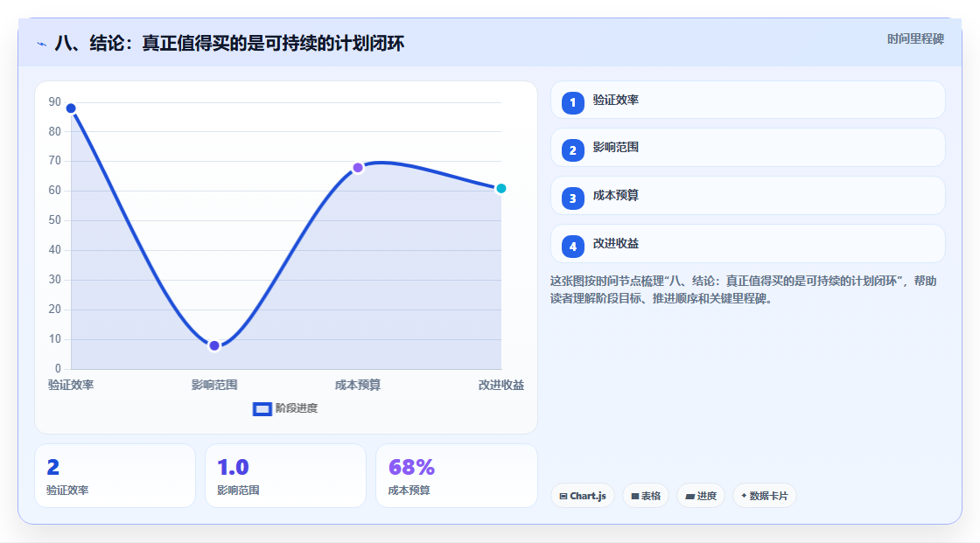Viewport: 980px width, 543px height.
Task: Click the 时间里程碑 label in header
Action: point(915,39)
